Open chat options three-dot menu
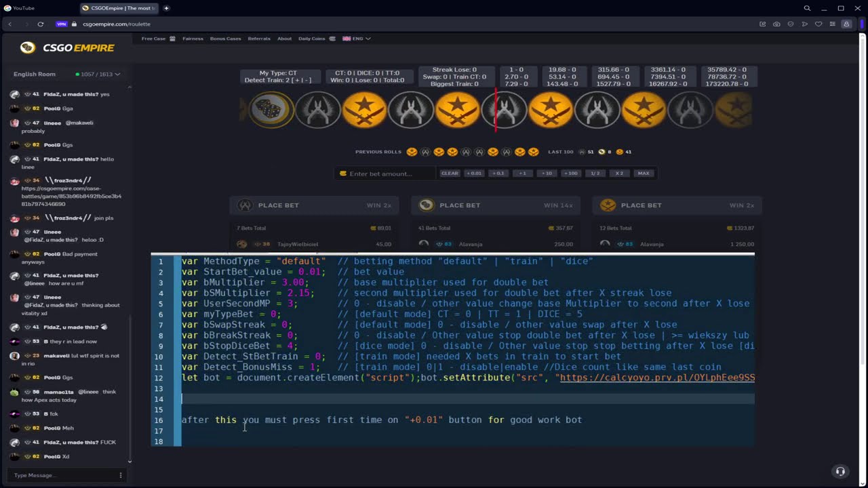This screenshot has height=488, width=868. coord(121,475)
